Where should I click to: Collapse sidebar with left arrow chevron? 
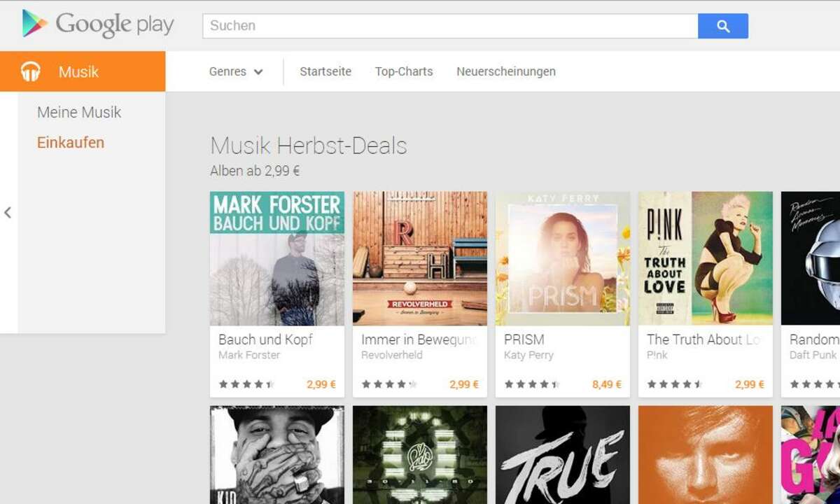click(x=8, y=212)
